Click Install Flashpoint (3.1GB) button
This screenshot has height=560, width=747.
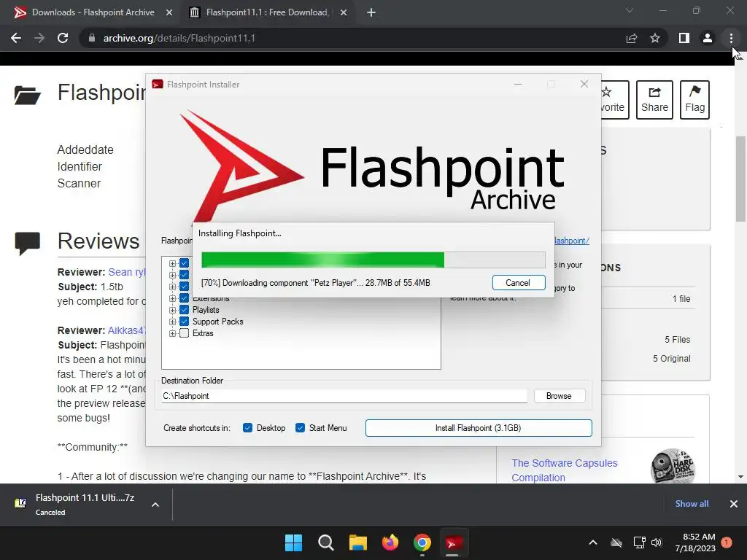click(479, 428)
